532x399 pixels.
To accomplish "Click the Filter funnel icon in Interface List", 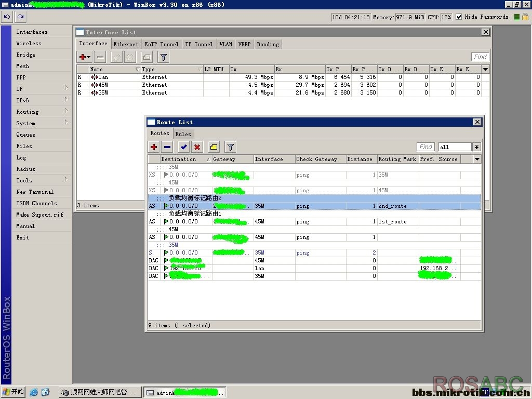I will click(x=164, y=57).
